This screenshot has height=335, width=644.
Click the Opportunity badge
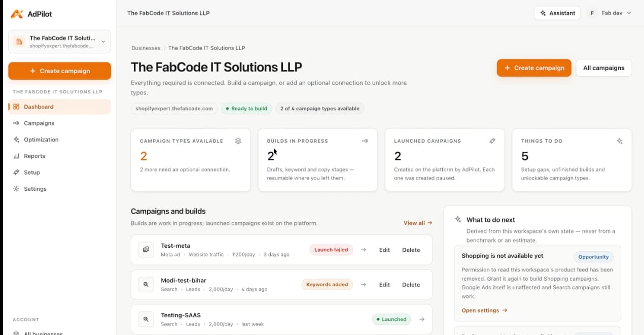[593, 257]
